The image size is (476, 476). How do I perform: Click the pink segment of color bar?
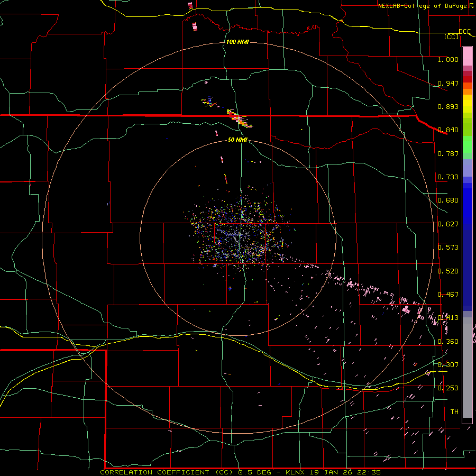(x=467, y=57)
